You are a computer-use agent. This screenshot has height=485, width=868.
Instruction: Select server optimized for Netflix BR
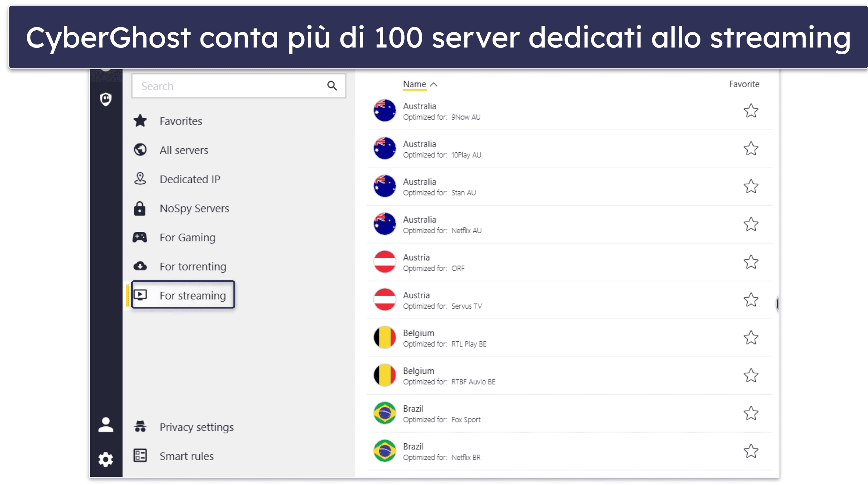[x=570, y=451]
